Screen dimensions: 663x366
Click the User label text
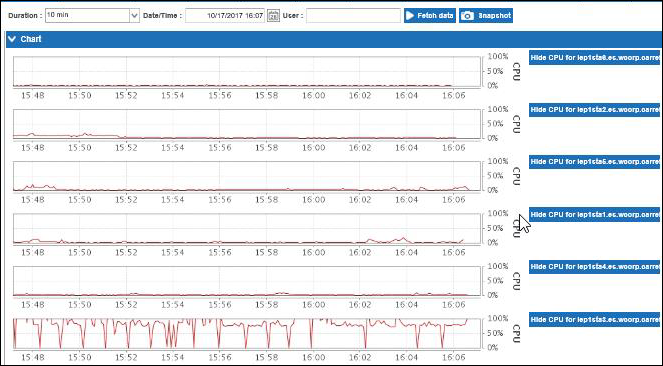pos(293,16)
